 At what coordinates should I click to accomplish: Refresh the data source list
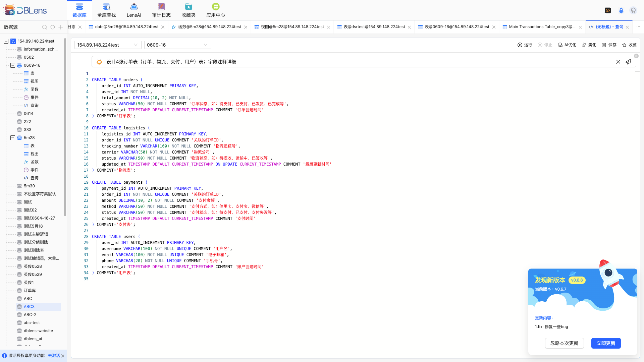[53, 27]
